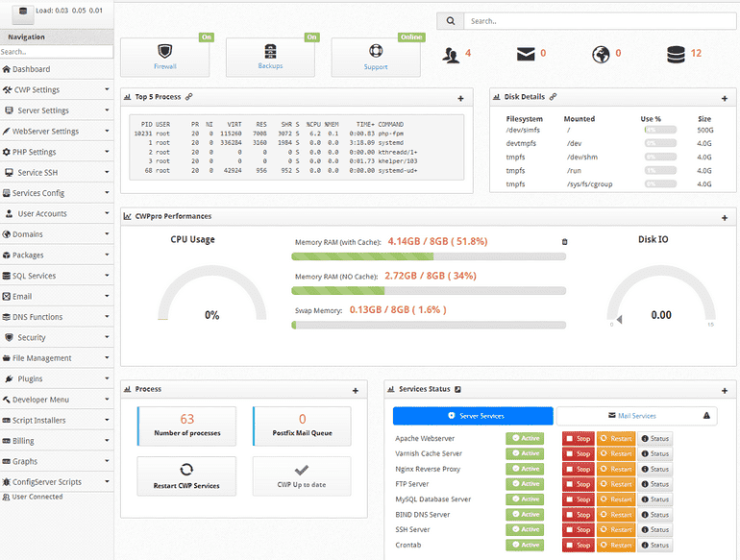Restart the Nginx Reverse Proxy service
This screenshot has width=740, height=560.
coord(616,470)
